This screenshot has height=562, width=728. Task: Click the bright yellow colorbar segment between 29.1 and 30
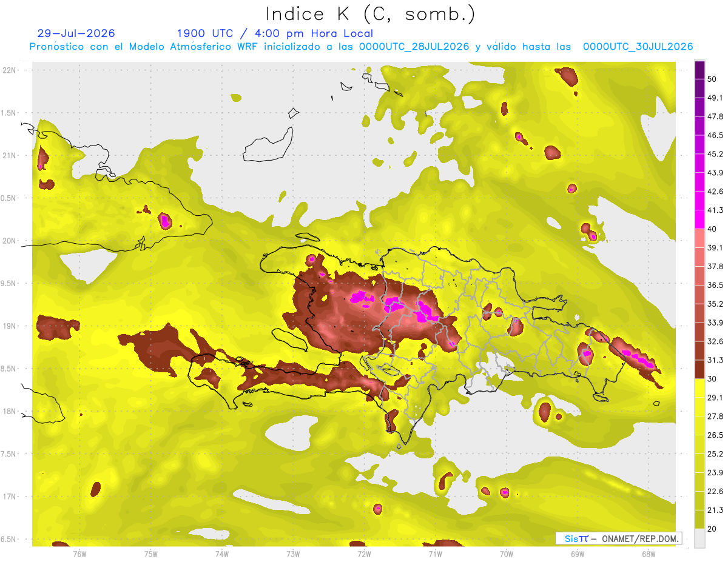click(x=699, y=389)
